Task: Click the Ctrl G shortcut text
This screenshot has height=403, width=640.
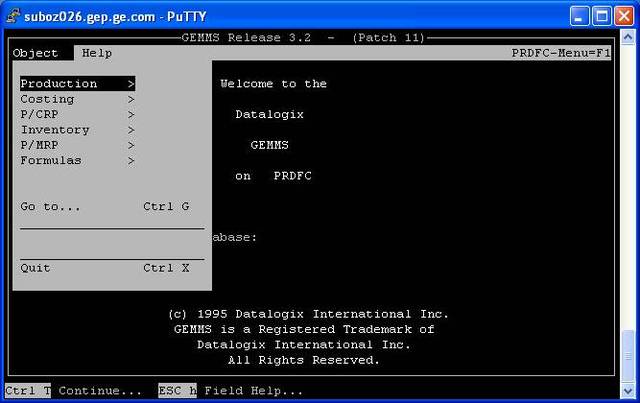Action: (166, 207)
